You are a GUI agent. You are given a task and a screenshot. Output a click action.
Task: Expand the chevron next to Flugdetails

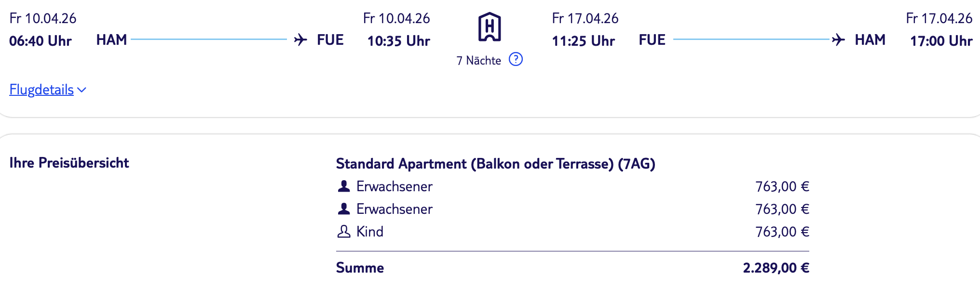pyautogui.click(x=82, y=90)
